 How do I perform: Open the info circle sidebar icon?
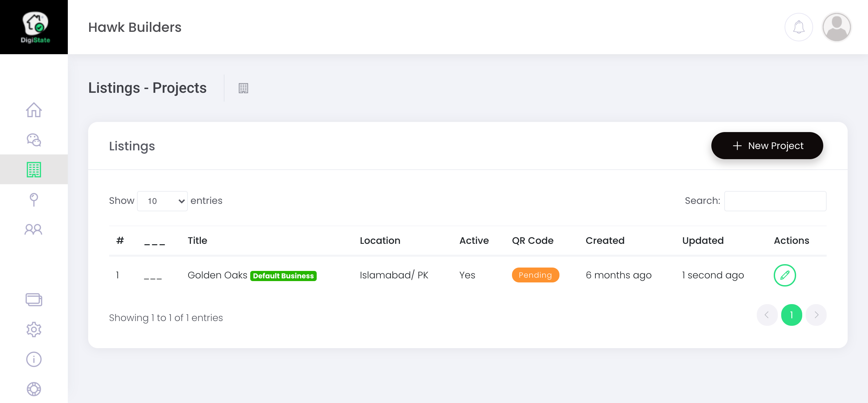pos(34,359)
